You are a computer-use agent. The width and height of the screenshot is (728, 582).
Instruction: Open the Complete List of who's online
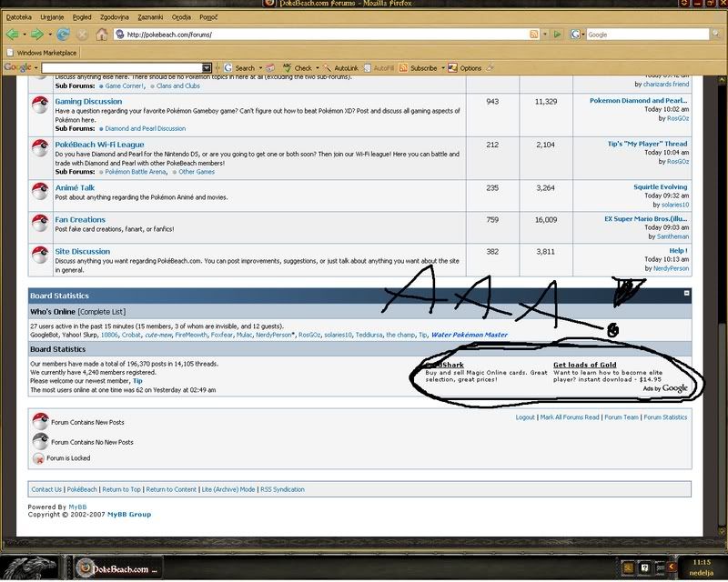click(x=102, y=312)
